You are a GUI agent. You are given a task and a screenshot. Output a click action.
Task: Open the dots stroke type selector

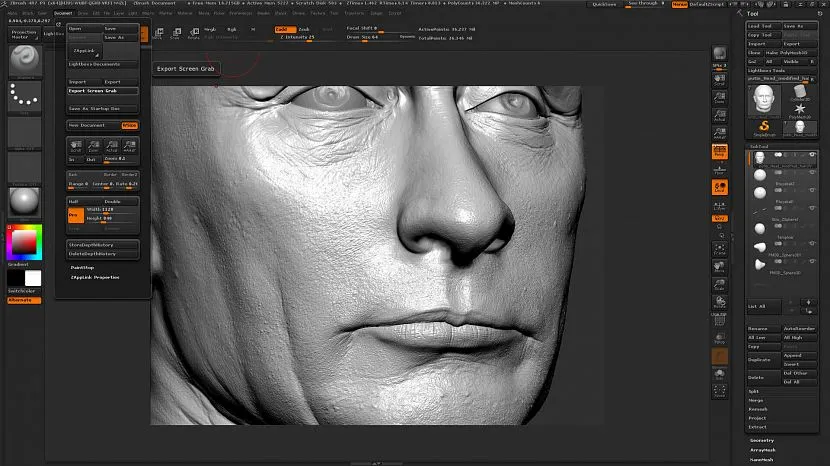(23, 95)
